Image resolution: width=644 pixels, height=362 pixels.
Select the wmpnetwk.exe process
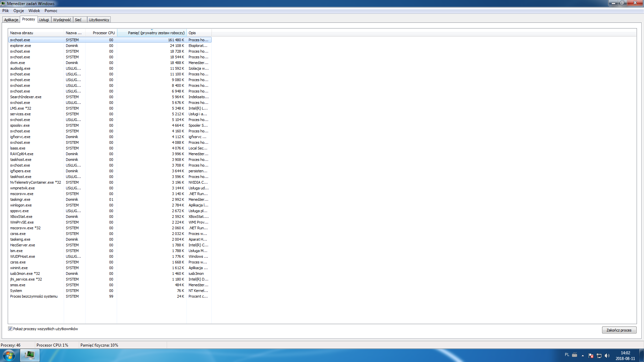(x=110, y=188)
